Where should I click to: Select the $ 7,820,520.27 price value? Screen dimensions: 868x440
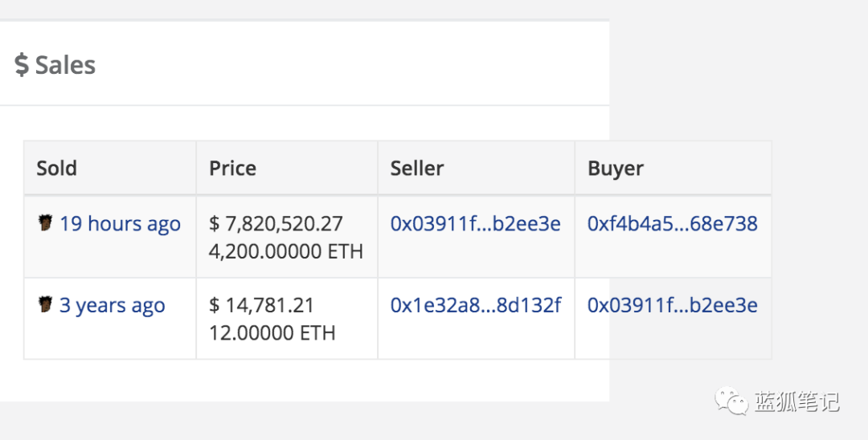click(276, 223)
